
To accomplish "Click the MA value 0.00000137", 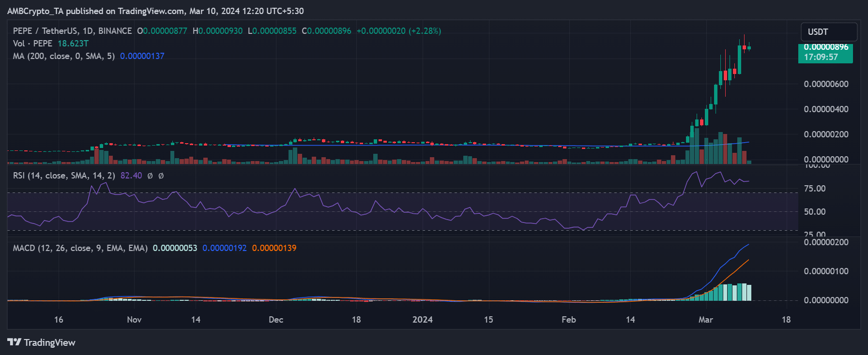I will click(142, 56).
